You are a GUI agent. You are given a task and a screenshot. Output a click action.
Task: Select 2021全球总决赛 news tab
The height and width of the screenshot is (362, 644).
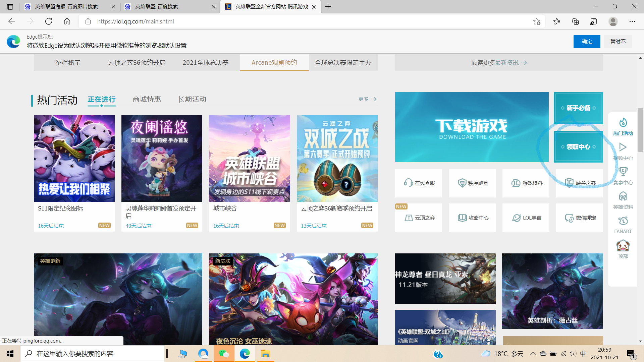pos(205,63)
